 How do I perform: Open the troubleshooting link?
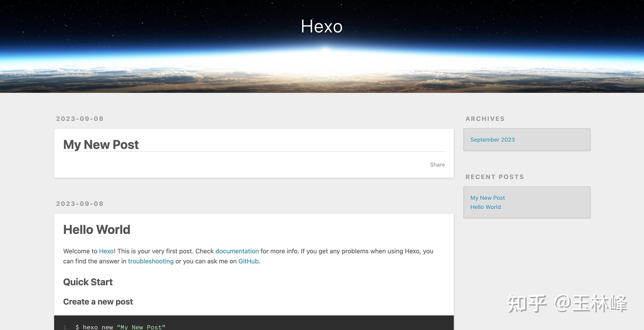click(151, 261)
